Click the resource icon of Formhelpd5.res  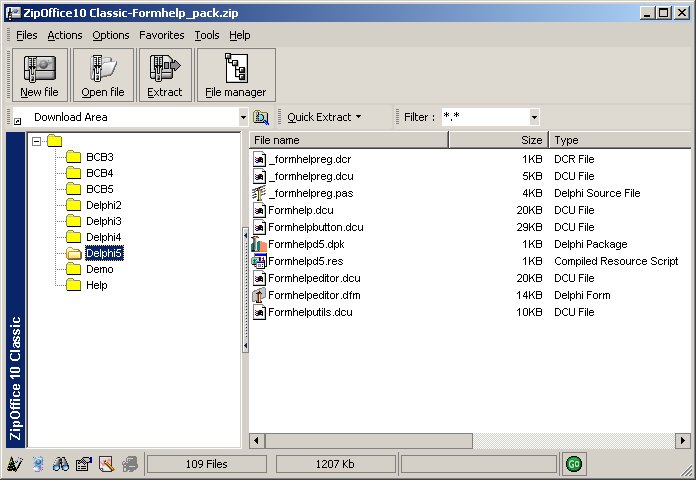pos(259,261)
